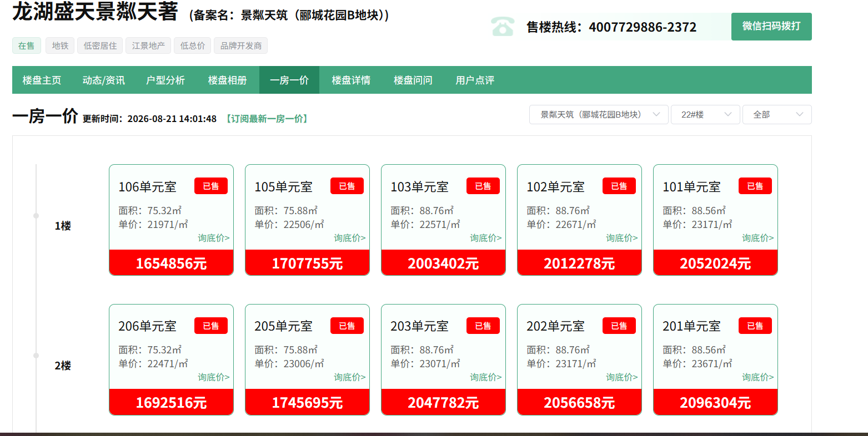Select the 低密居住 tag
This screenshot has width=868, height=436.
pos(100,45)
